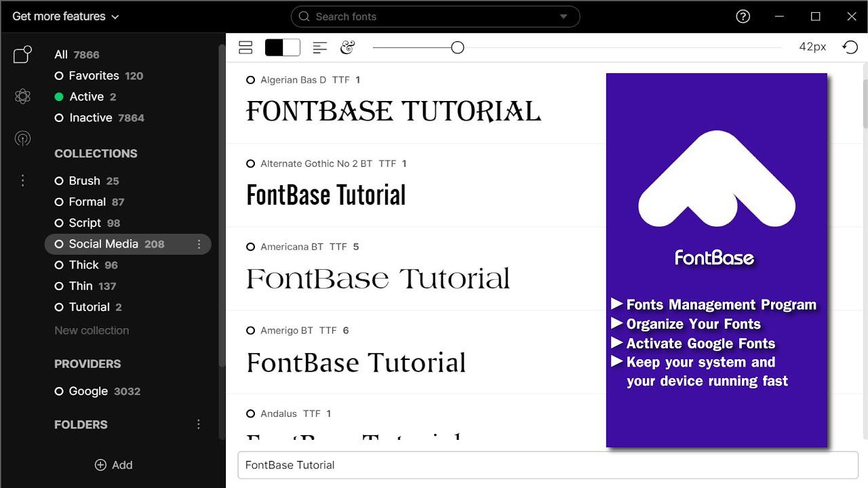Click the PROVIDERS section header

[87, 364]
